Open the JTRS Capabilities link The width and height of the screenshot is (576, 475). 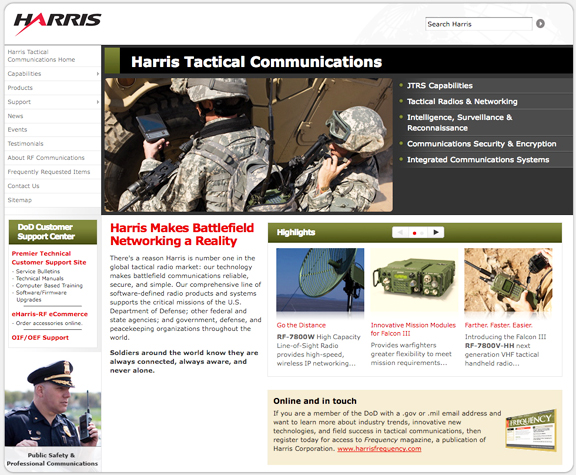(440, 86)
